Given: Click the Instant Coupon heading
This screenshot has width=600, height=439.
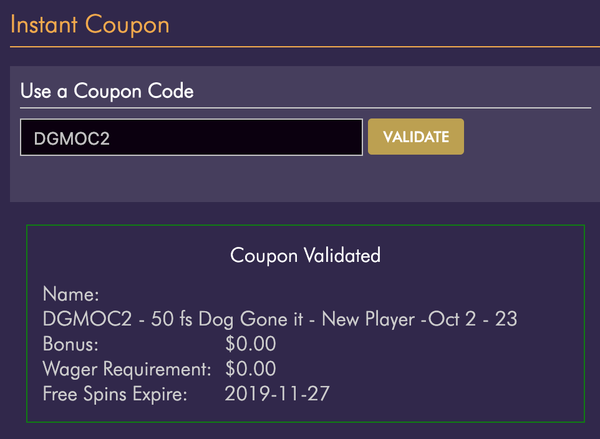Looking at the screenshot, I should tap(90, 23).
